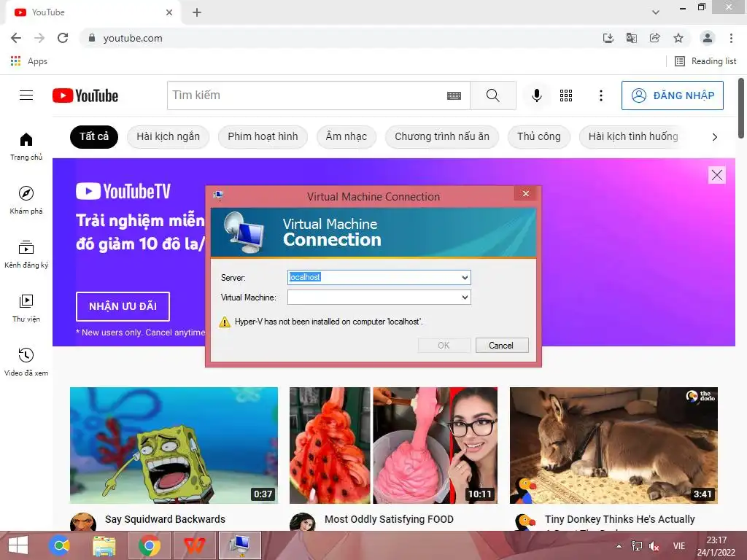Select Thủ công chip
The width and height of the screenshot is (747, 560).
(x=539, y=136)
